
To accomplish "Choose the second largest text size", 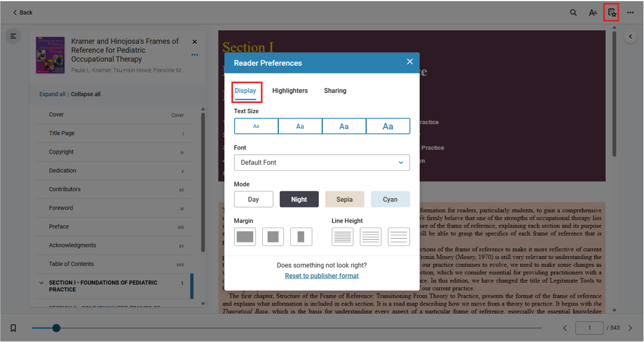I will click(x=344, y=126).
